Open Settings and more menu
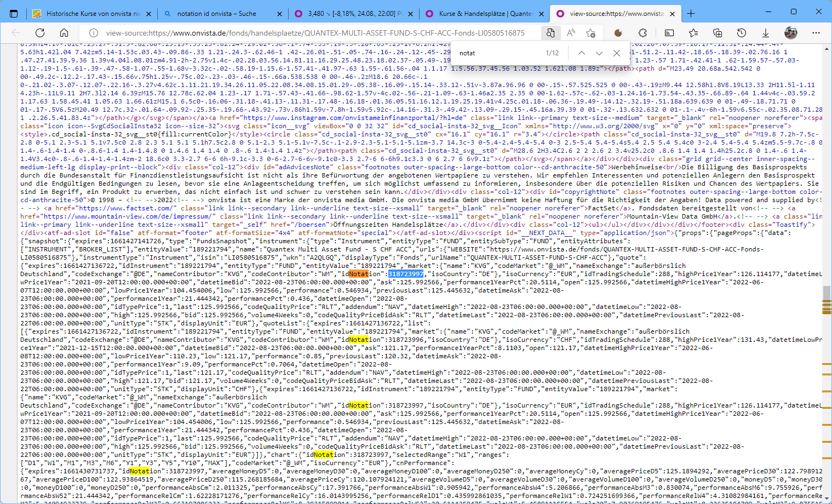Image resolution: width=832 pixels, height=504 pixels. point(816,33)
